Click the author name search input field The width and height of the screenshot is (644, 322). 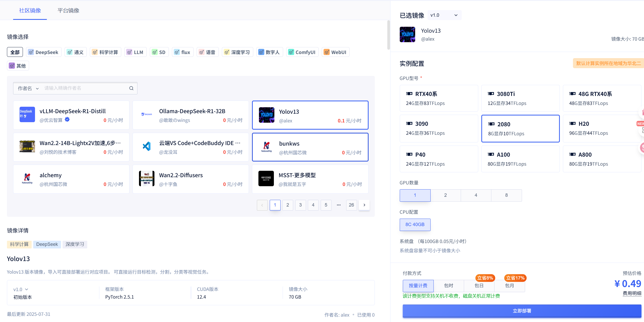click(x=85, y=88)
